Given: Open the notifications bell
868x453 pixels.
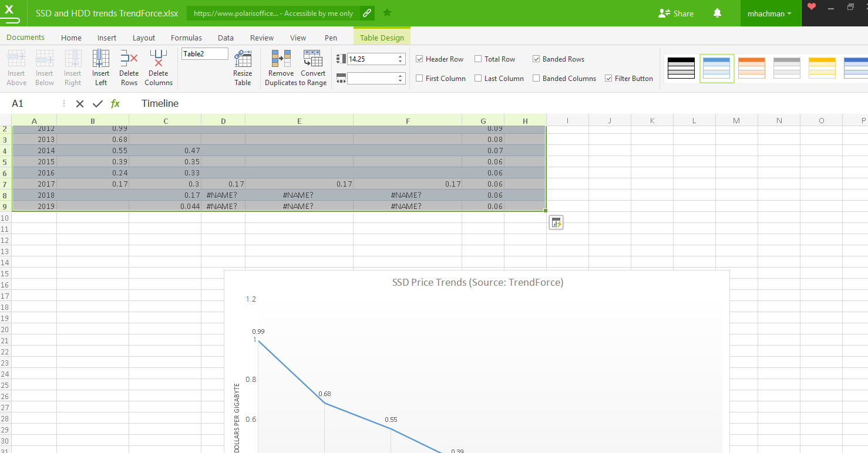Looking at the screenshot, I should (717, 13).
